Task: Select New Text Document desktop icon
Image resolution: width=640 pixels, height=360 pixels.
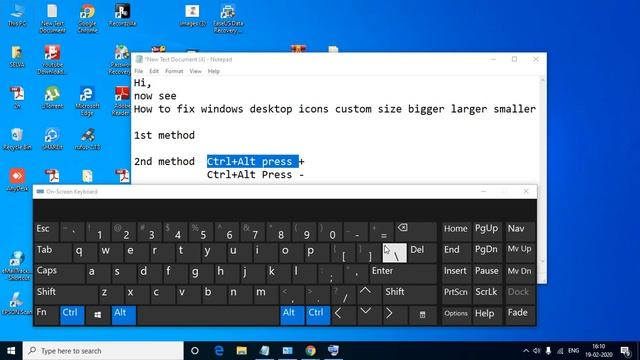Action: point(52,18)
